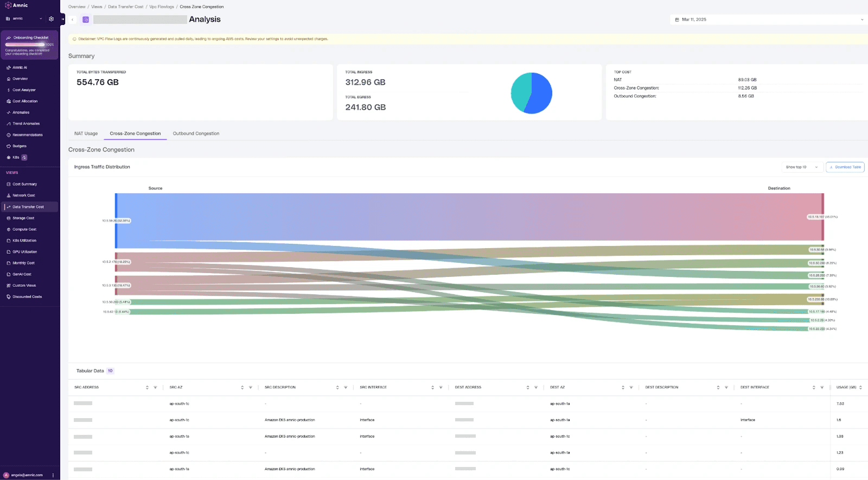Open the SRC ADDRESS column filter
Image resolution: width=868 pixels, height=480 pixels.
[155, 388]
